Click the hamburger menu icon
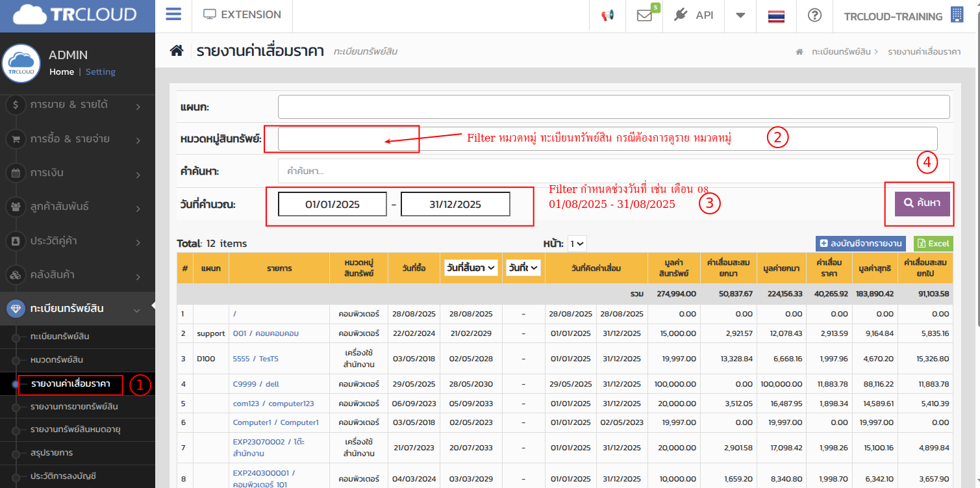Image resolution: width=980 pixels, height=488 pixels. [x=173, y=15]
